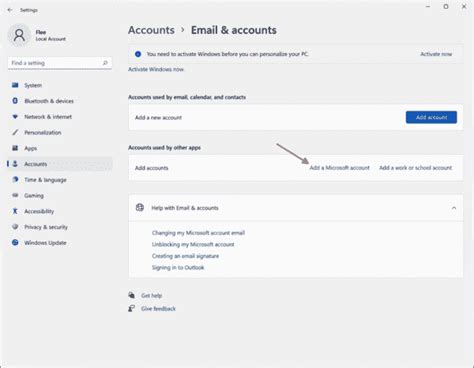Click the Windows Update circular icon
This screenshot has width=474, height=368.
[15, 242]
